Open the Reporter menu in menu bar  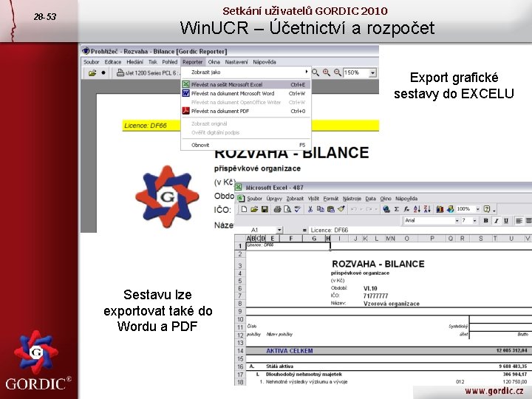(x=192, y=62)
